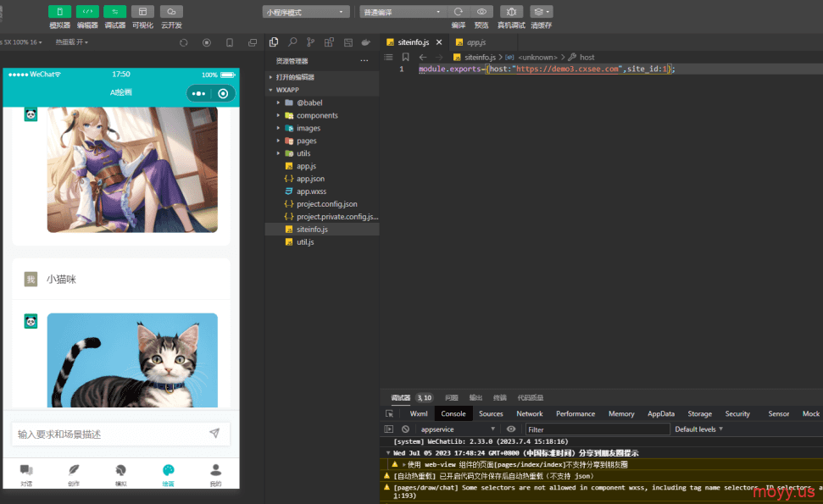
Task: Click the simulator phone outline icon
Action: [x=230, y=42]
